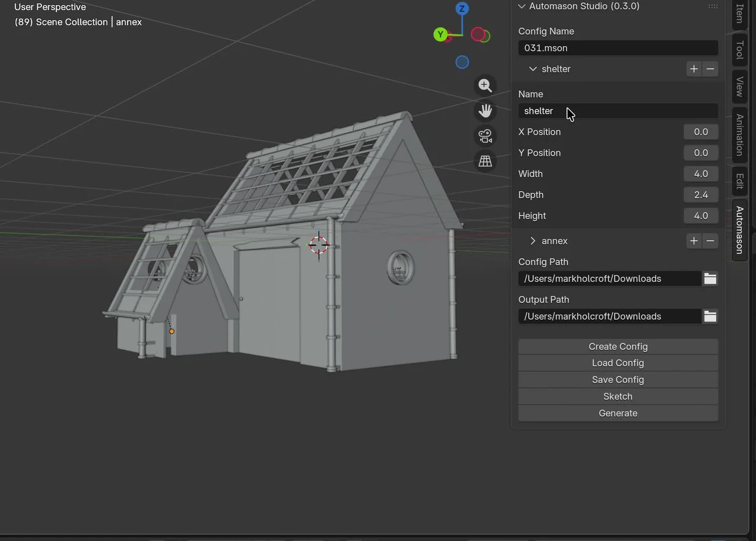
Task: Select the Automason sidebar tab
Action: [740, 230]
